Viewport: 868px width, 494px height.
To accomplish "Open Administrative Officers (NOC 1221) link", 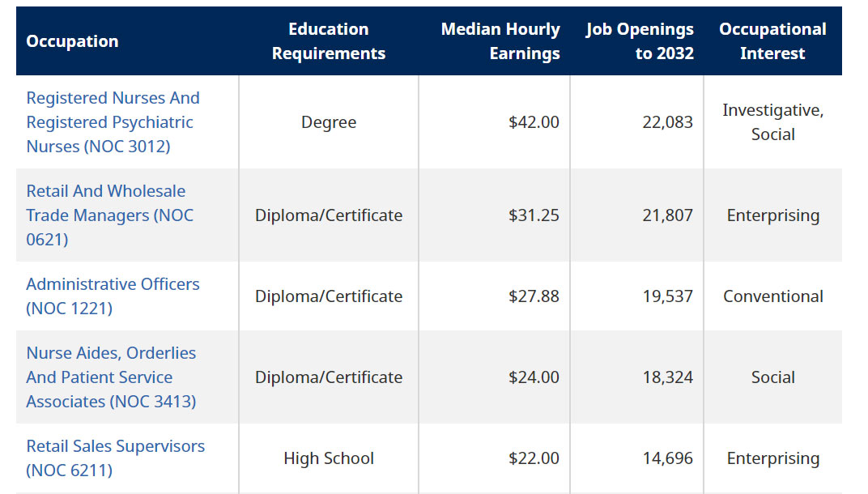I will 113,296.
